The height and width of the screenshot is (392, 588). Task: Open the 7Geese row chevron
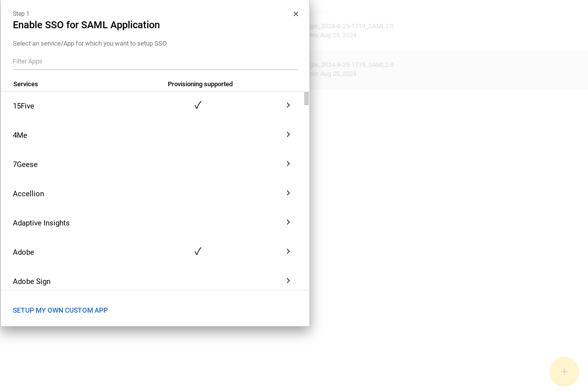[x=289, y=164]
